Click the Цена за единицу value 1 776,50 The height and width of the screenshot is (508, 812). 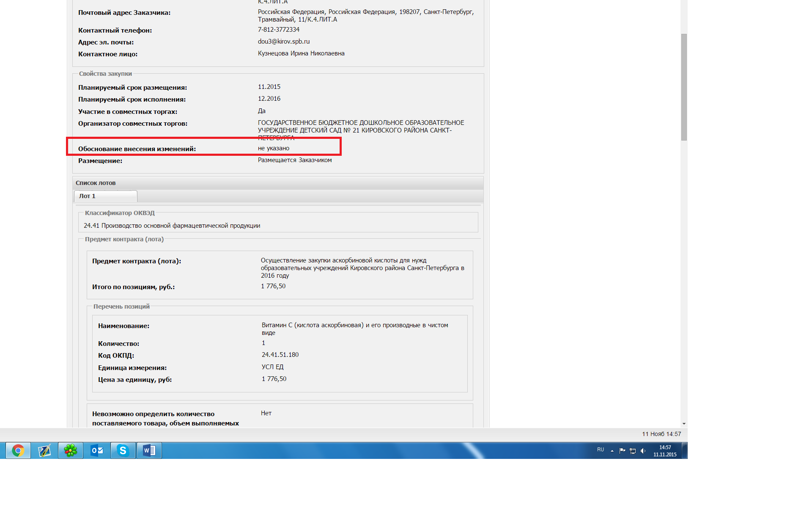click(x=274, y=379)
